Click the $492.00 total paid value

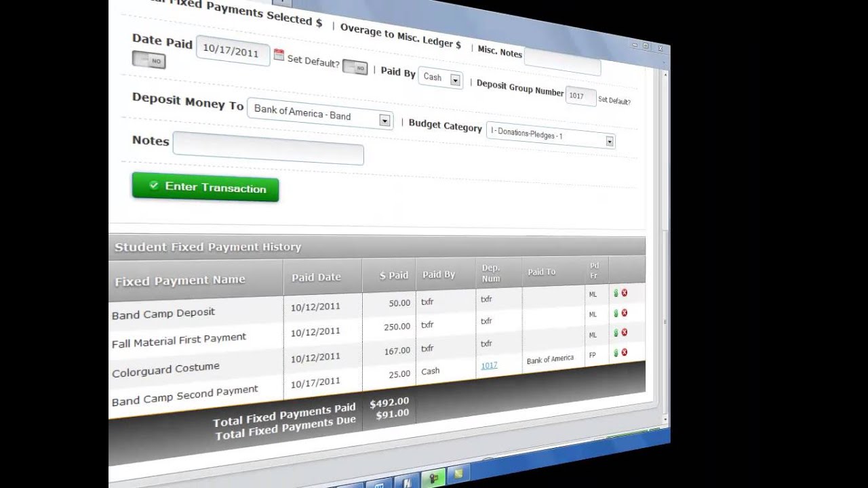point(389,402)
